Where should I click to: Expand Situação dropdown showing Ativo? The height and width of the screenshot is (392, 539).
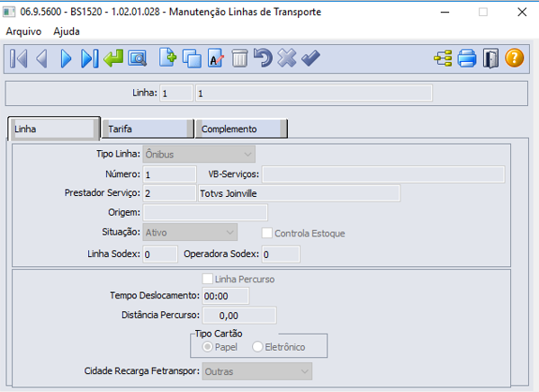click(x=190, y=232)
